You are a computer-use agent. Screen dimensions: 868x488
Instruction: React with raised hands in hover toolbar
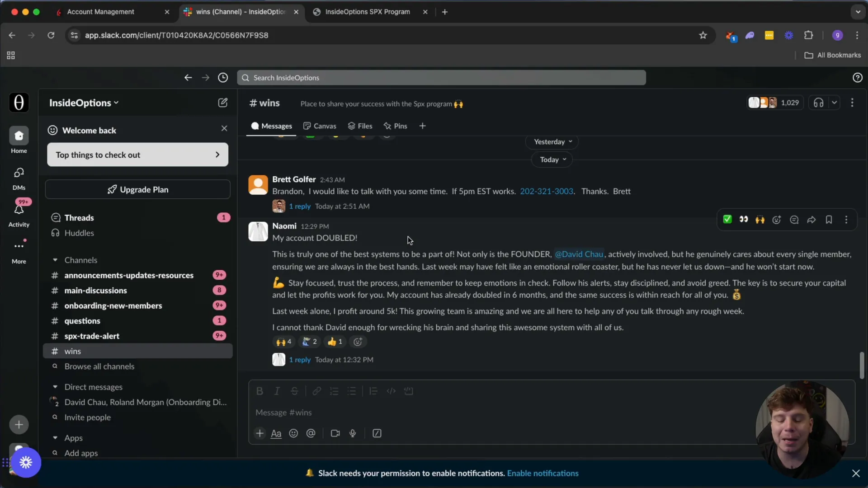pos(760,220)
